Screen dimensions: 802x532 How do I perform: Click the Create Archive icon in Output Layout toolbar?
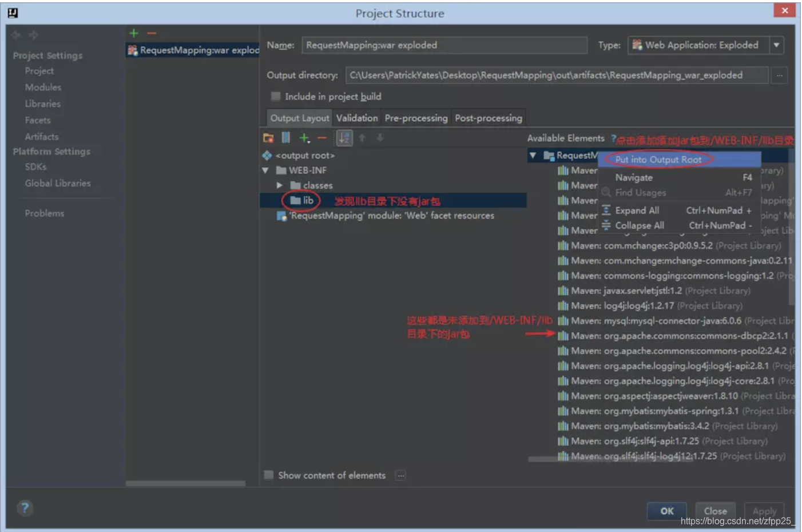285,137
